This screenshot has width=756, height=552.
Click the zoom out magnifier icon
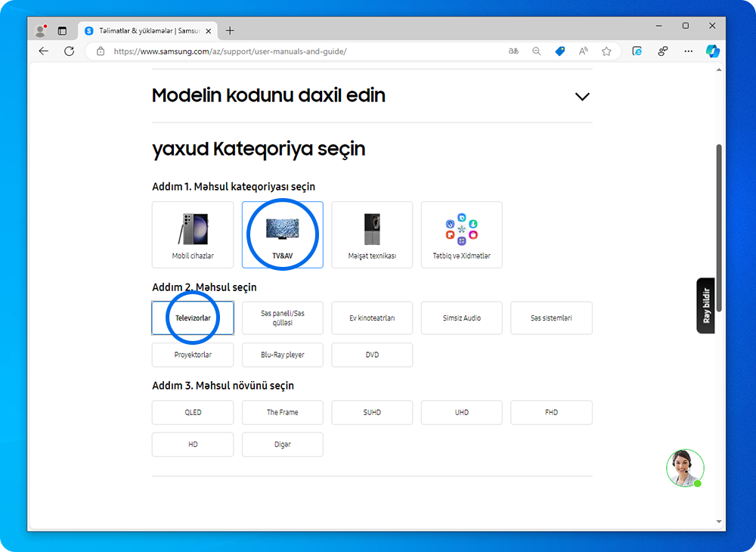click(x=537, y=51)
